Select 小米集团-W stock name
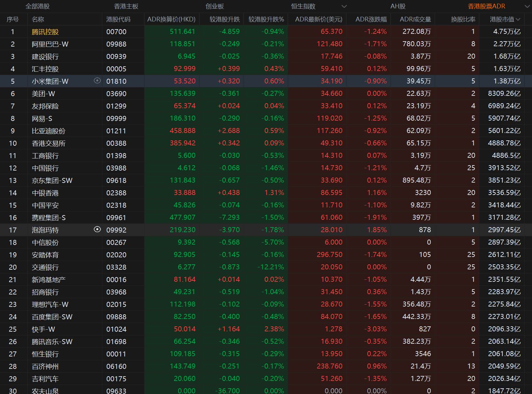Viewport: 532px width, 394px height. (x=50, y=81)
